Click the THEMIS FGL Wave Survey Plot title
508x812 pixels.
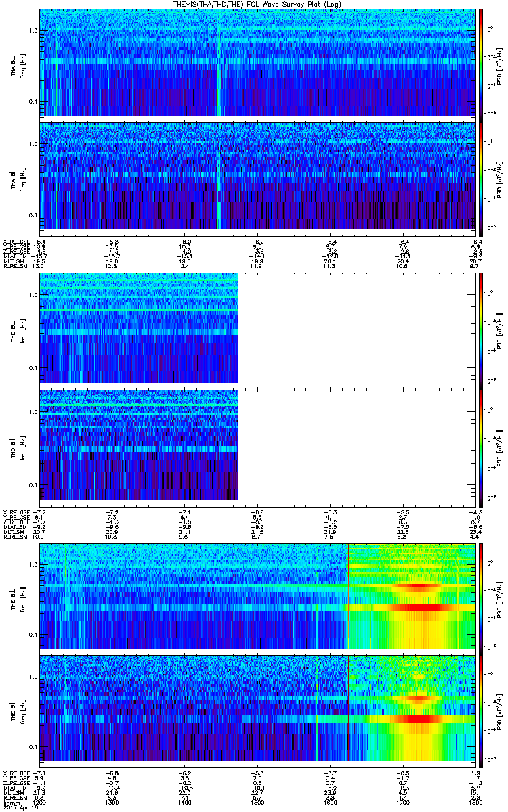click(x=258, y=4)
